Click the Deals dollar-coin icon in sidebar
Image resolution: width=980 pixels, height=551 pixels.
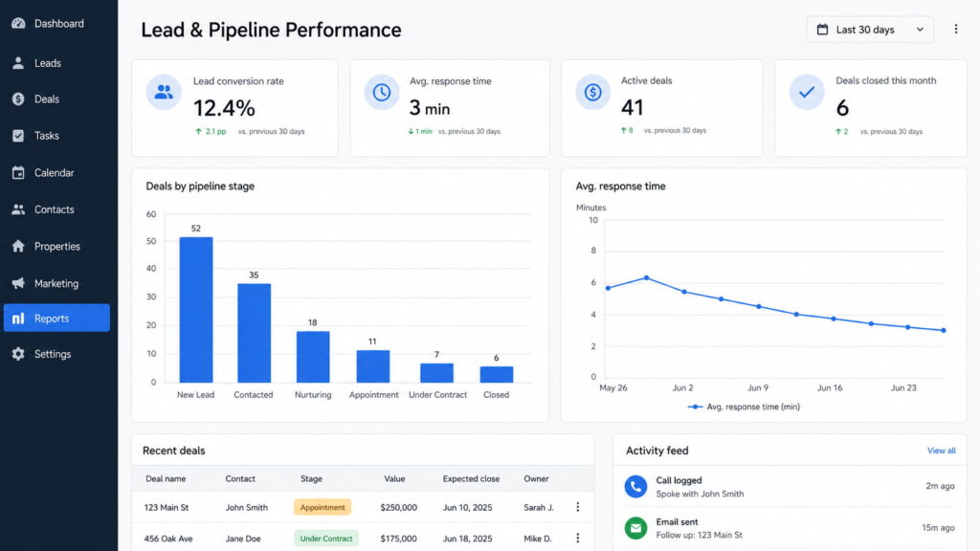coord(18,99)
